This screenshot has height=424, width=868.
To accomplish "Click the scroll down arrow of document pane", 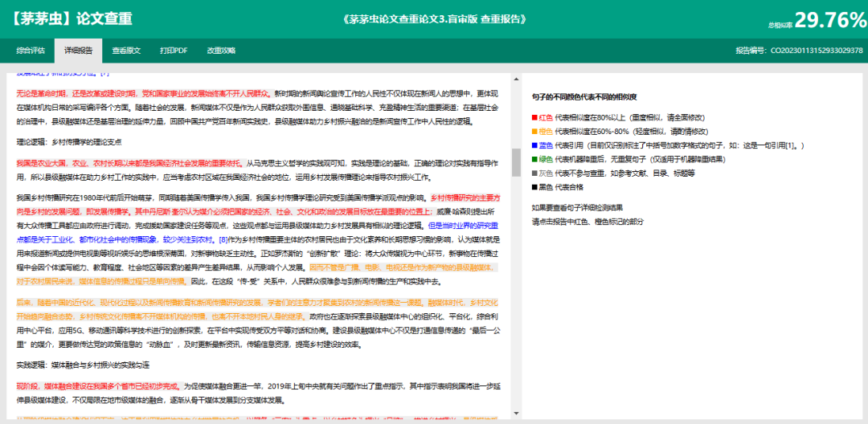I will (x=516, y=413).
